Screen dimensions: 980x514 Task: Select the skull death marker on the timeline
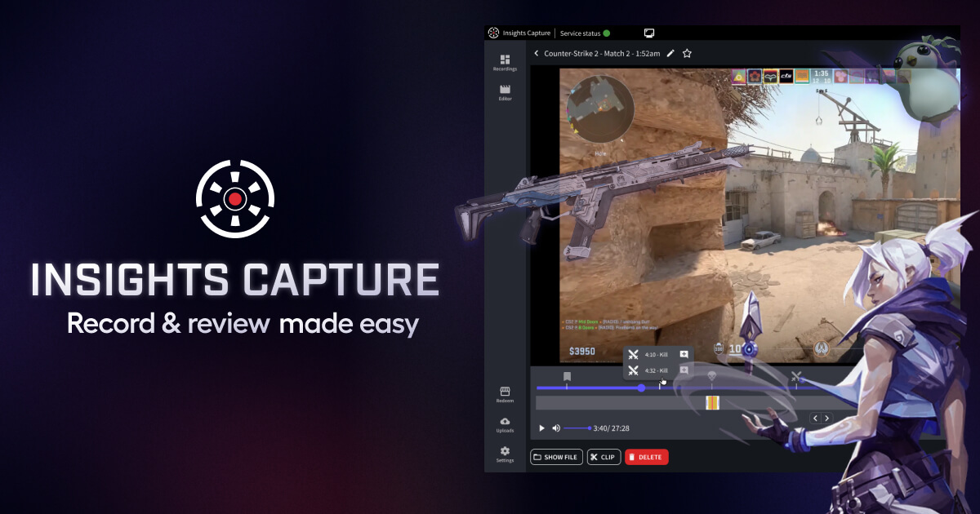point(712,376)
